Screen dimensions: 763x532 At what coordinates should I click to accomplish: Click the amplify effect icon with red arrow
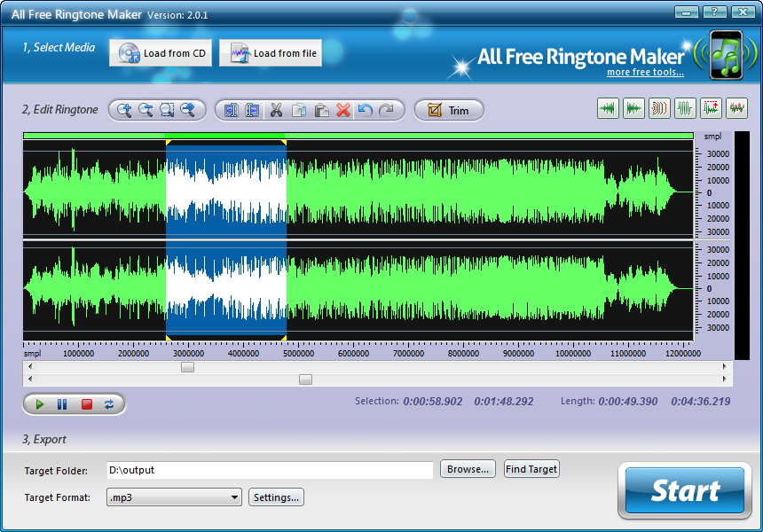click(x=711, y=108)
